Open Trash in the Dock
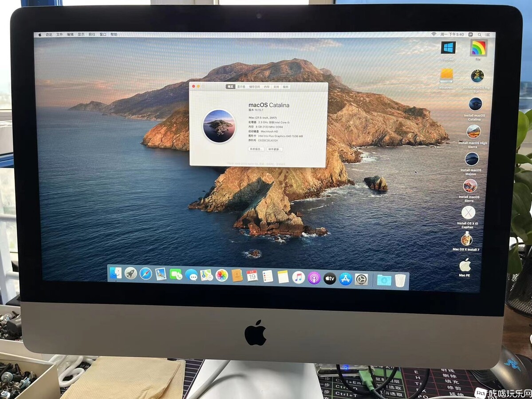Viewport: 532px width, 399px height. click(400, 280)
